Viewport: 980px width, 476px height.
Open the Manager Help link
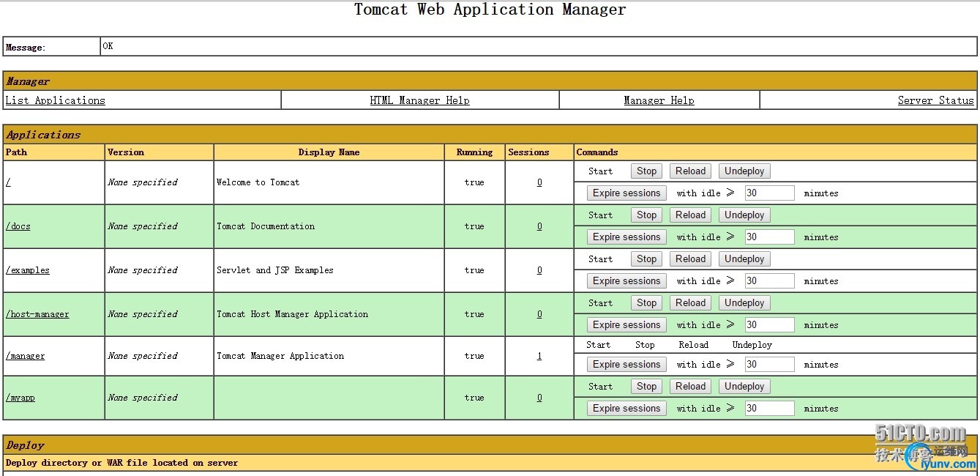tap(659, 100)
